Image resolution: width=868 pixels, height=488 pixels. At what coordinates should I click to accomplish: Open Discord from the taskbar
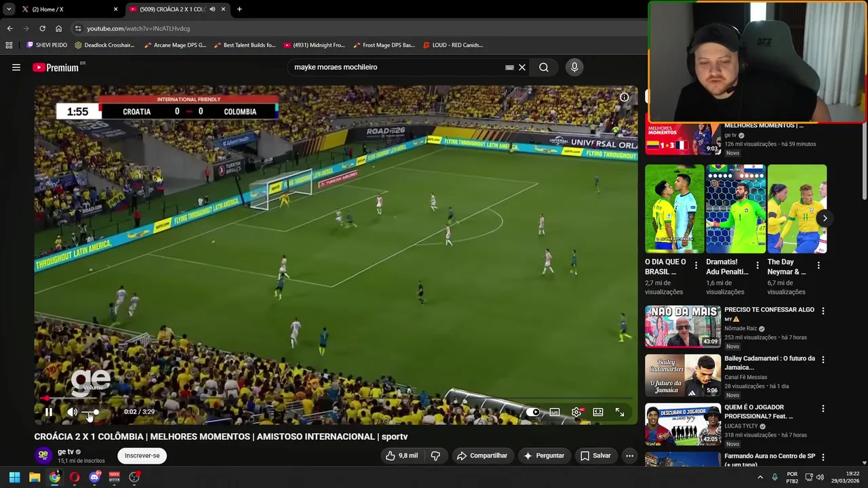tap(94, 477)
